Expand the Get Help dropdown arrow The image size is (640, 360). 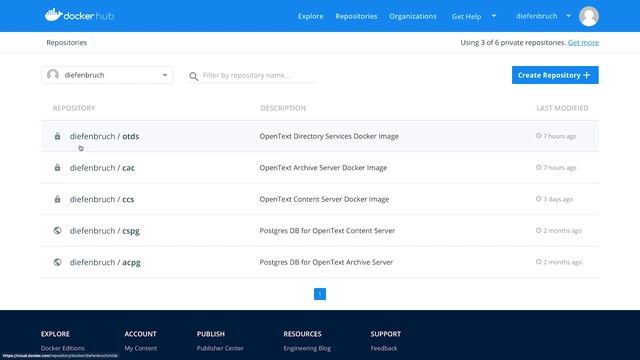pyautogui.click(x=494, y=16)
